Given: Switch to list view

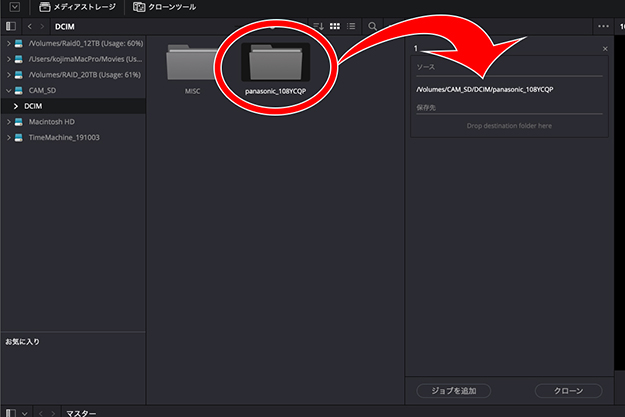Looking at the screenshot, I should tap(351, 25).
